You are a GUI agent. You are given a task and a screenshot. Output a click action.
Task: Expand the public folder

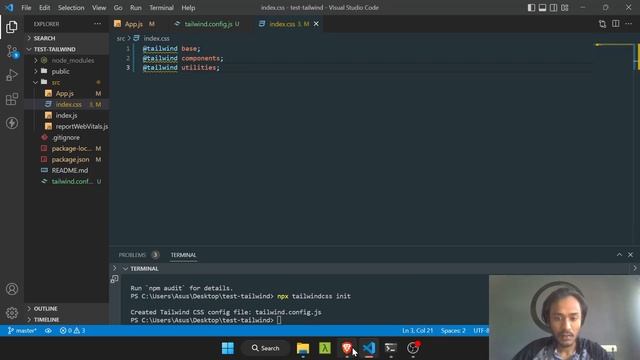point(67,71)
